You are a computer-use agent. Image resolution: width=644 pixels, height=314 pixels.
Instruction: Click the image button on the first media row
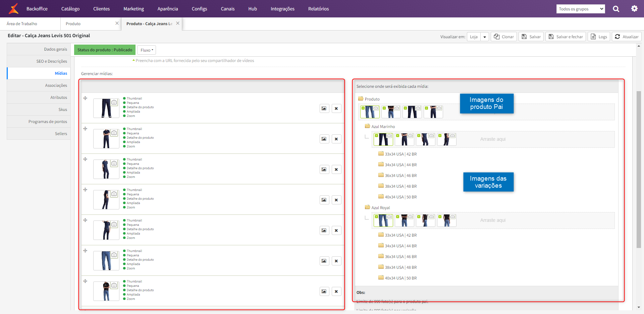tap(324, 109)
